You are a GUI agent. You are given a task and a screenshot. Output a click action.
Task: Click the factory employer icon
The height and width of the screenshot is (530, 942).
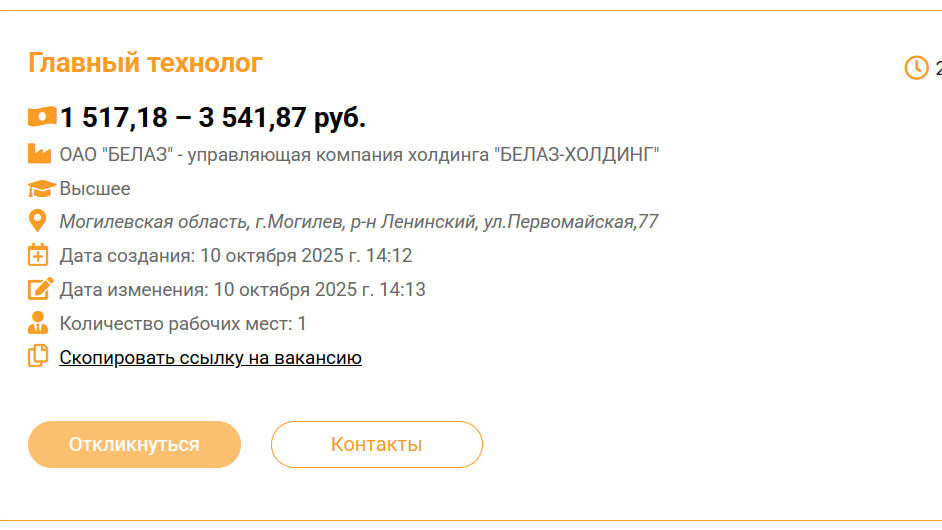39,154
